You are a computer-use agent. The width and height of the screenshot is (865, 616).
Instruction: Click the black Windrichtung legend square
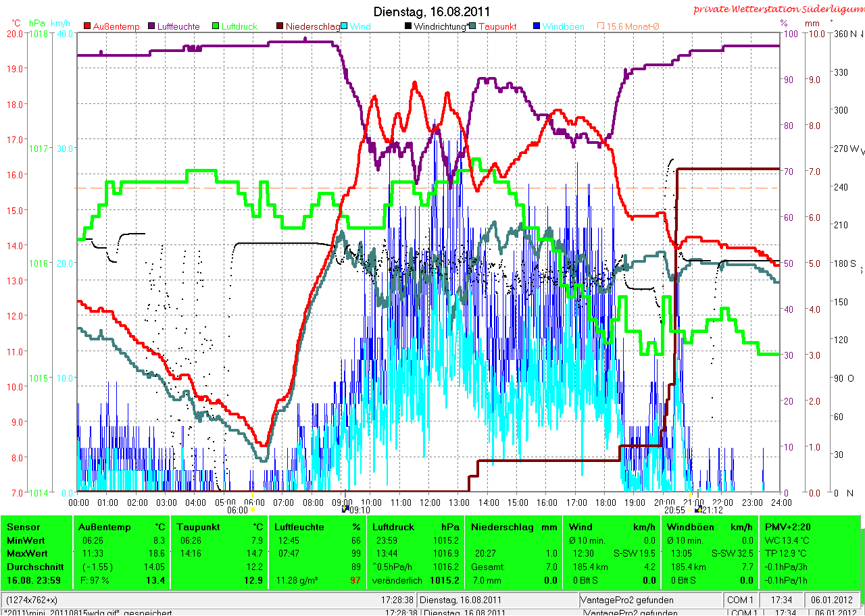click(x=409, y=26)
